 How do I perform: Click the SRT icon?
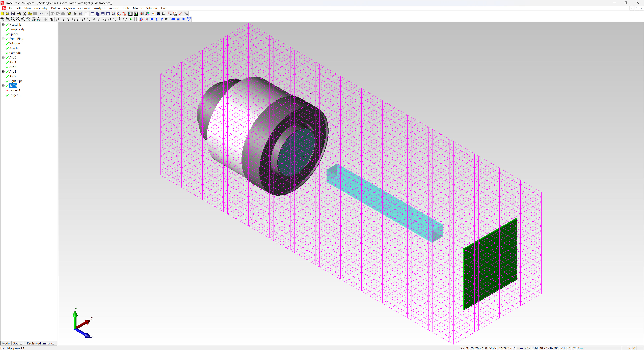click(x=170, y=13)
